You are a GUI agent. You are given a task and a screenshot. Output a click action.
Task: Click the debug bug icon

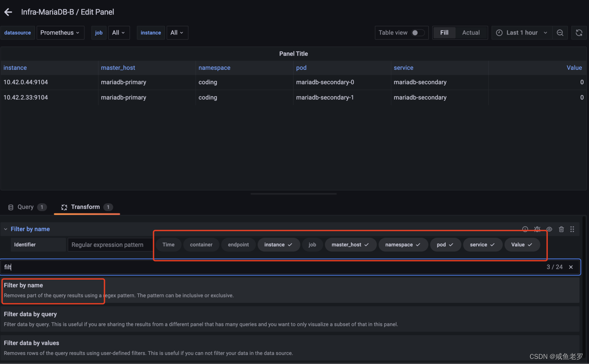click(x=537, y=229)
